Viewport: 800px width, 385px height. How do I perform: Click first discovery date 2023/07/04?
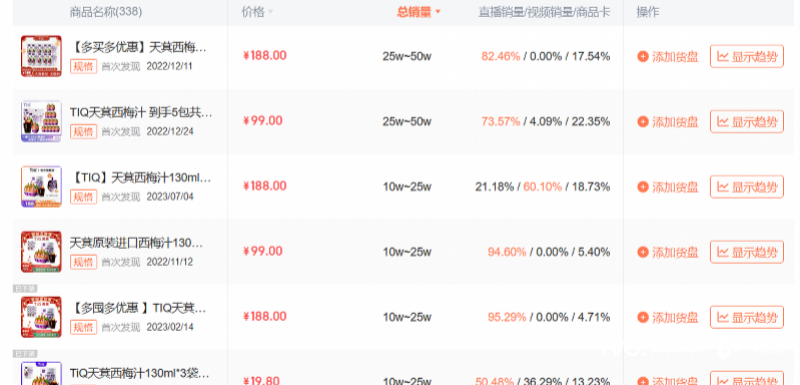(170, 197)
